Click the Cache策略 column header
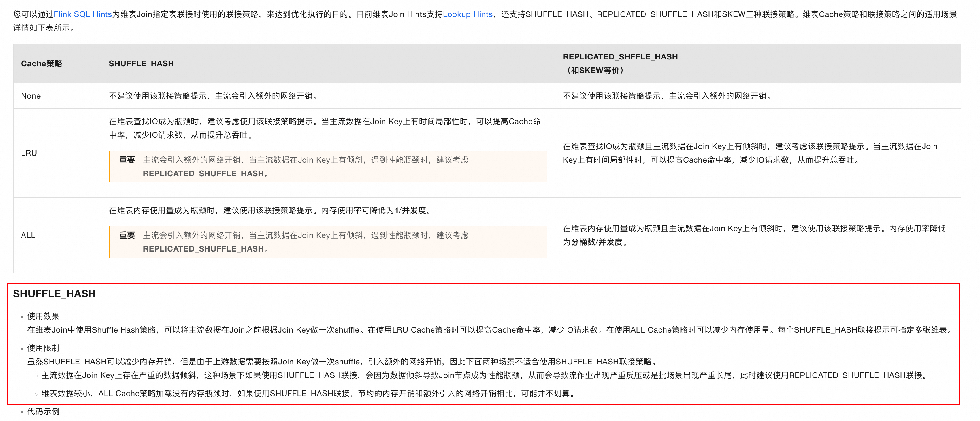The image size is (980, 421). point(41,63)
